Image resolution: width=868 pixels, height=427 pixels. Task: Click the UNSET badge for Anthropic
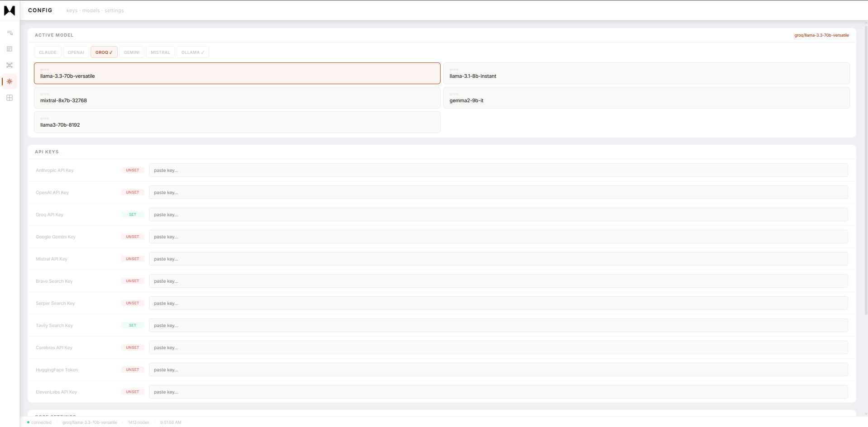[x=133, y=170]
